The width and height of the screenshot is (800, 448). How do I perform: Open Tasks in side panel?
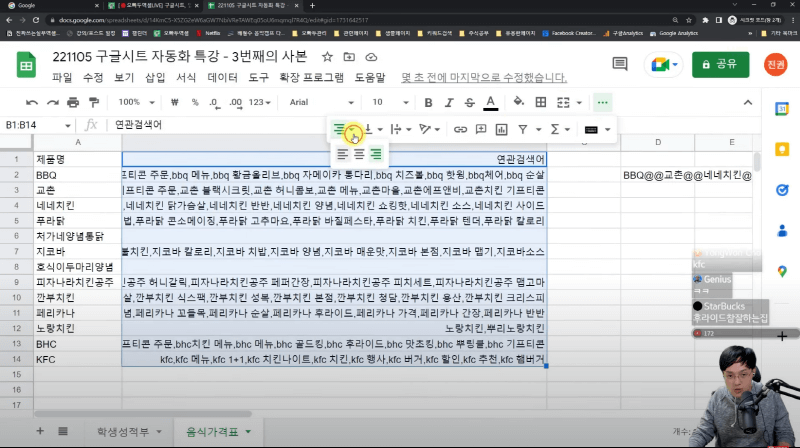pos(782,190)
